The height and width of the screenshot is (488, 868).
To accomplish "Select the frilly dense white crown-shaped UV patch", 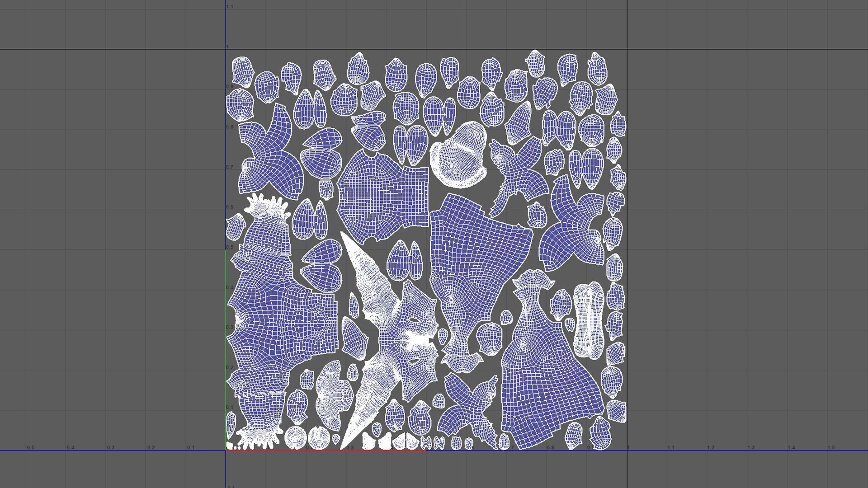I will point(267,206).
